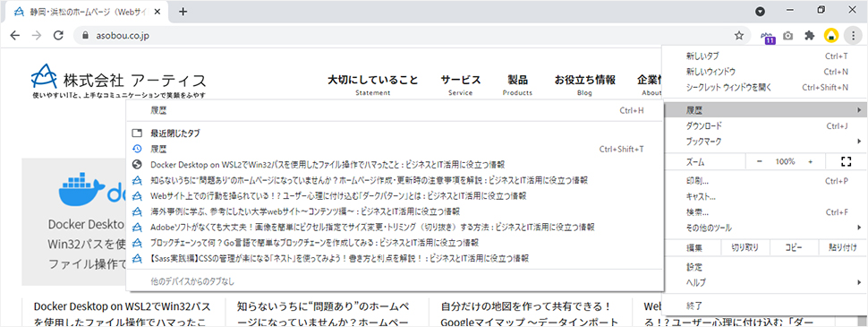Image resolution: width=868 pixels, height=327 pixels.
Task: Click the favicon of the 海外事例に学ぶ entry
Action: 137,211
